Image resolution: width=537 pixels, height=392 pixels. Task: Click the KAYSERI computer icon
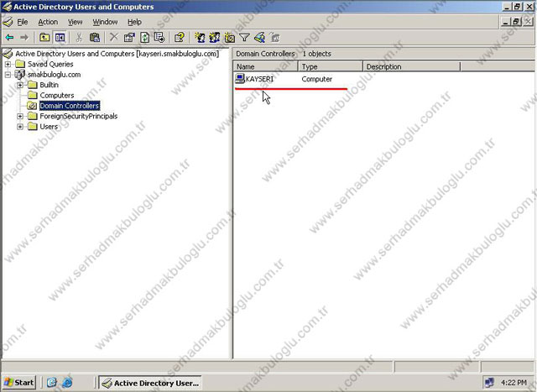click(x=240, y=79)
